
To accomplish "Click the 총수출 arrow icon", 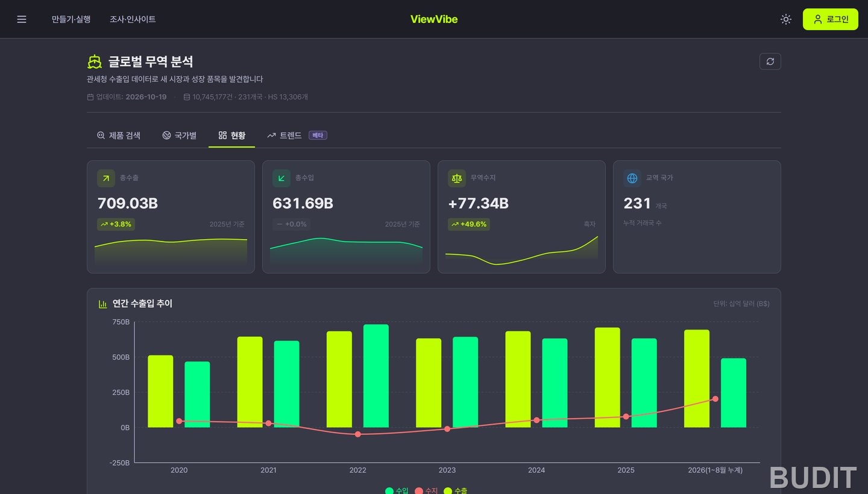I will 106,178.
